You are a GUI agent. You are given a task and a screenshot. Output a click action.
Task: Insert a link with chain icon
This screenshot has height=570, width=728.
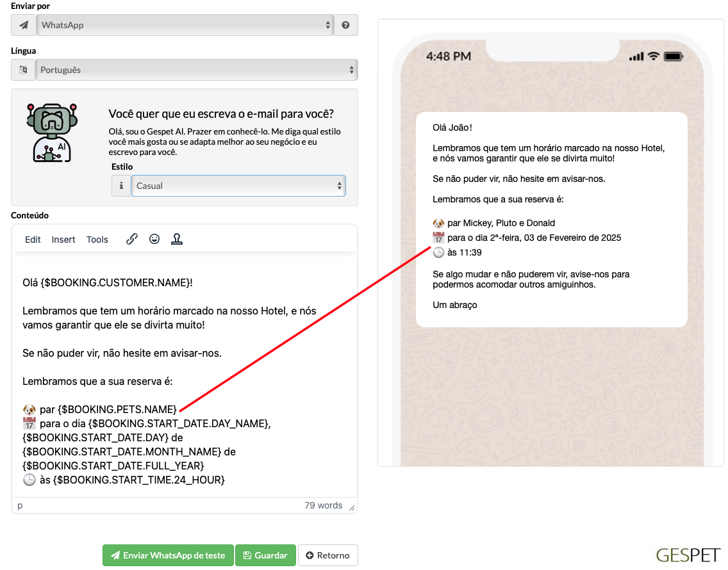(132, 239)
